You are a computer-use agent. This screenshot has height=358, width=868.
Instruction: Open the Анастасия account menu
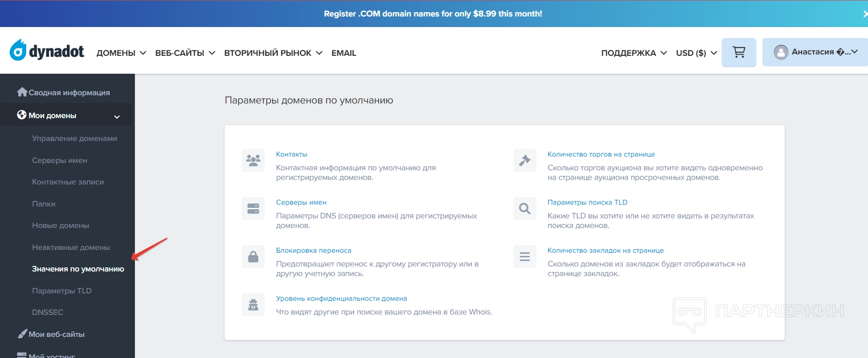(x=815, y=52)
